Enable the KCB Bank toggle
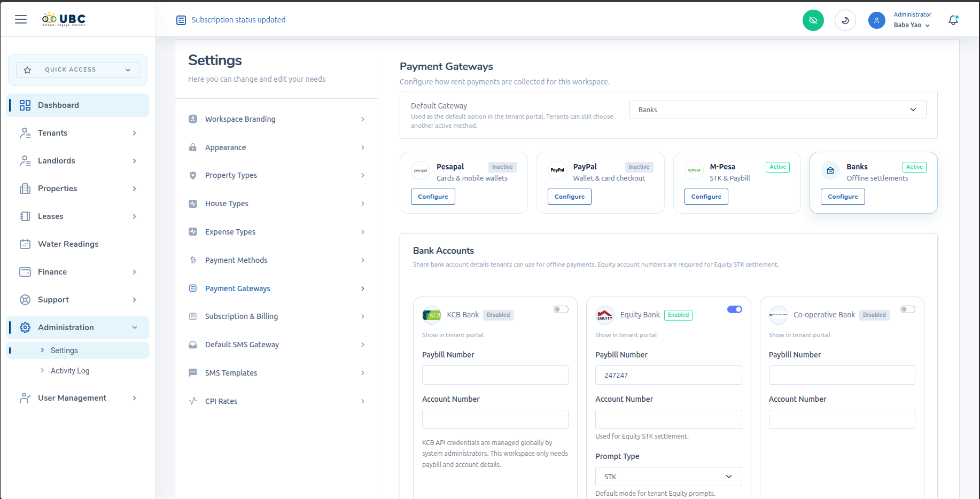The height and width of the screenshot is (499, 980). tap(561, 309)
